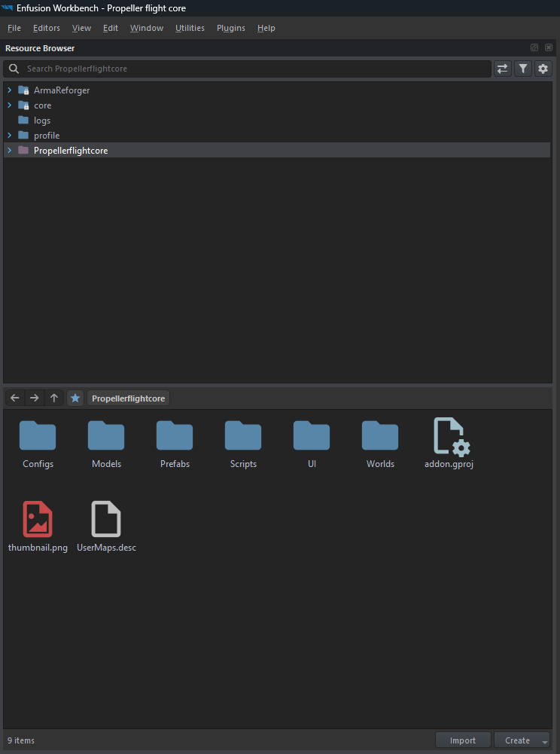Open the Help menu
The image size is (560, 754).
(x=266, y=28)
